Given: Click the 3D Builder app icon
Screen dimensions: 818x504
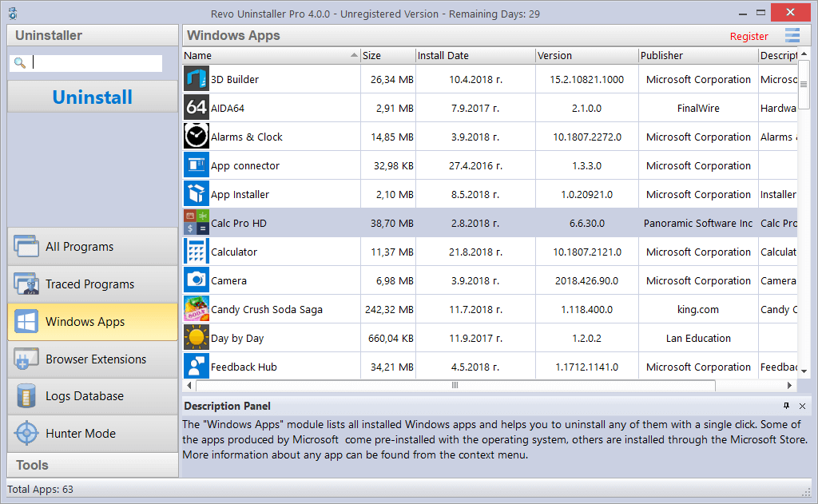Looking at the screenshot, I should (x=196, y=79).
